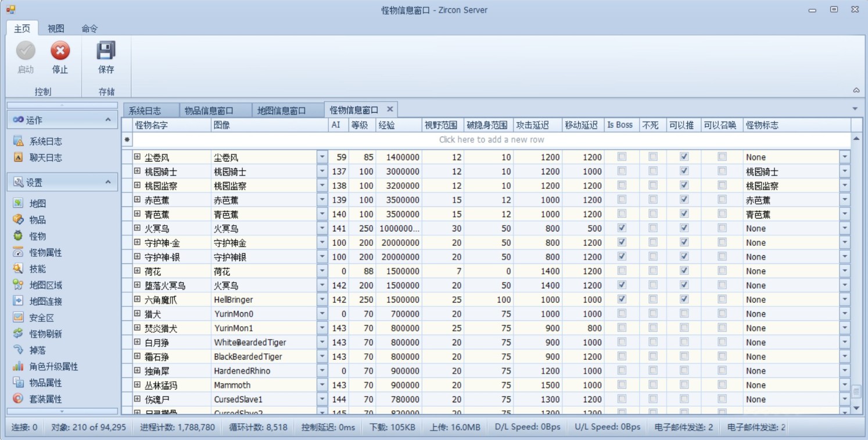Open image dropdown for 六角魔爪 row
This screenshot has height=440, width=868.
(322, 300)
